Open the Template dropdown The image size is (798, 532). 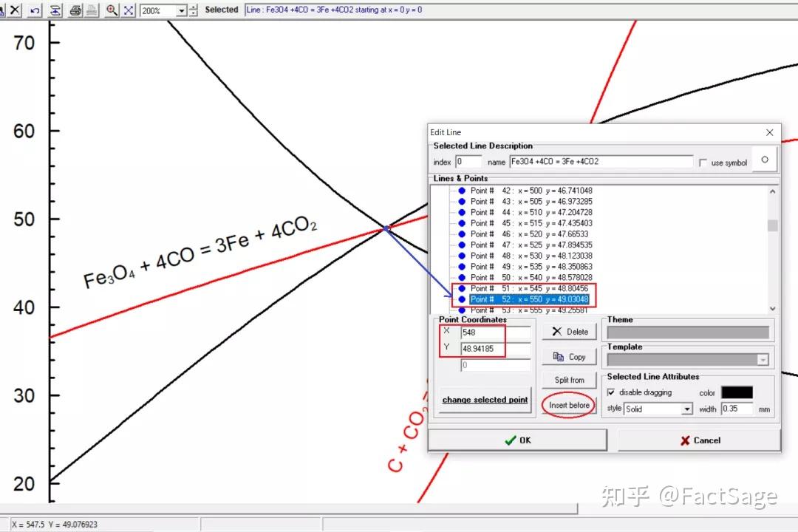coord(764,360)
